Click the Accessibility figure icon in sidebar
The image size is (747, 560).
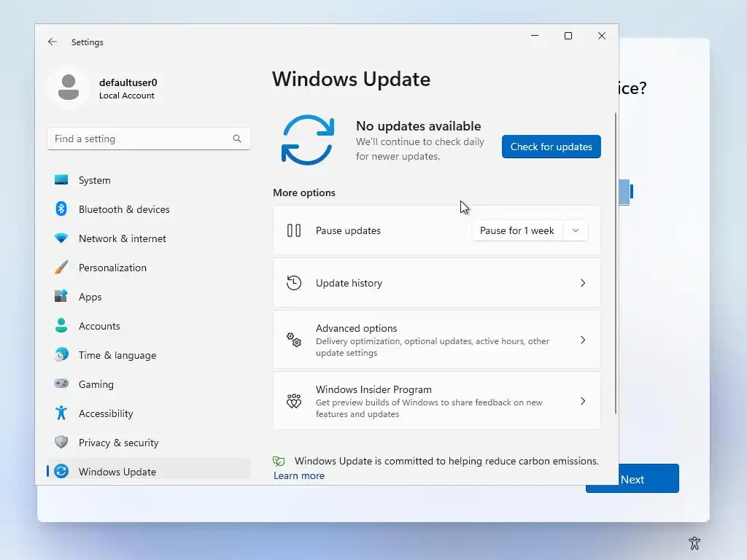(x=61, y=413)
